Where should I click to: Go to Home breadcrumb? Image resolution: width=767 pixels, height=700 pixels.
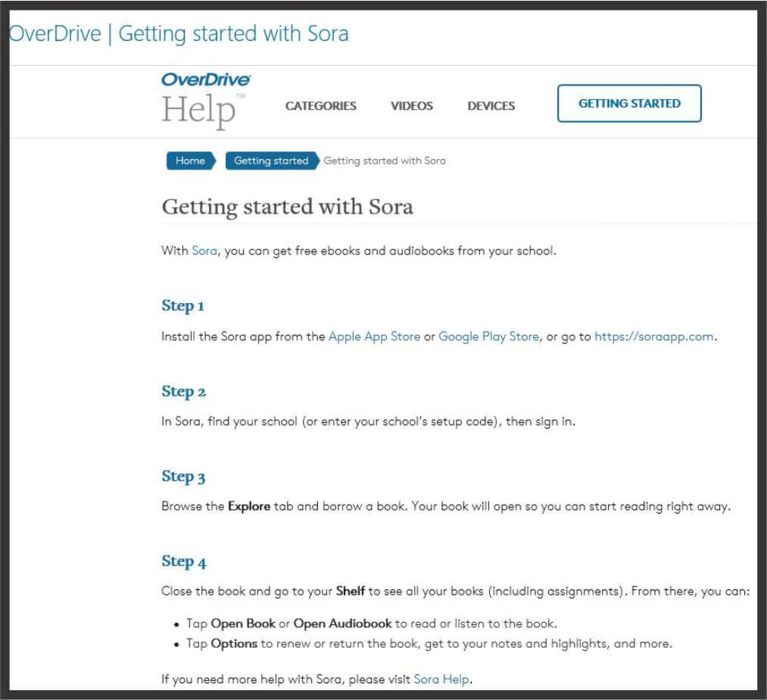pyautogui.click(x=190, y=161)
